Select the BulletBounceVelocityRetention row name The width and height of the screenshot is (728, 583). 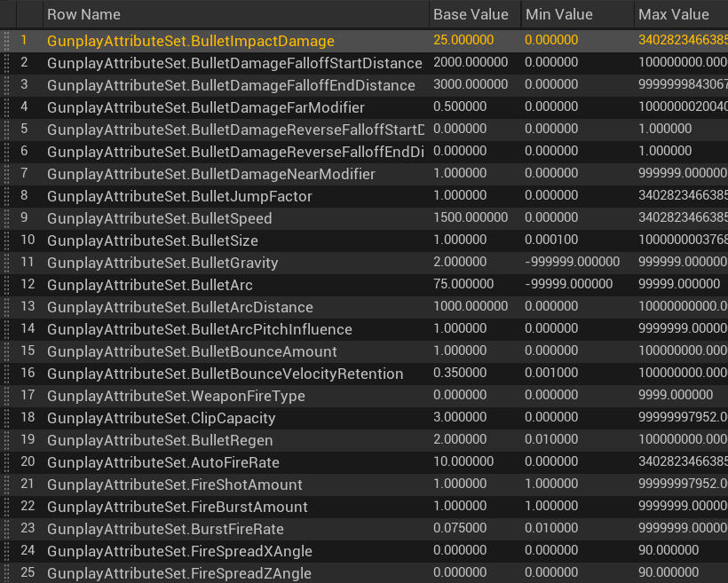pyautogui.click(x=226, y=374)
